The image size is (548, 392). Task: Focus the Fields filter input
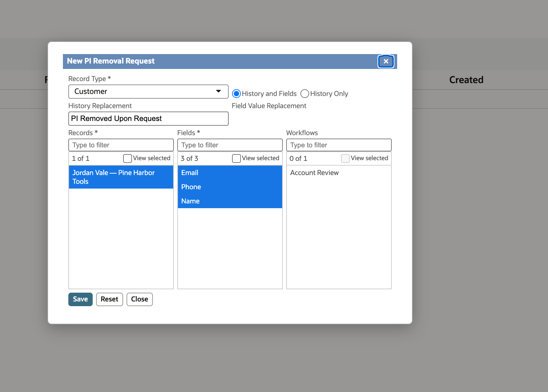(230, 145)
